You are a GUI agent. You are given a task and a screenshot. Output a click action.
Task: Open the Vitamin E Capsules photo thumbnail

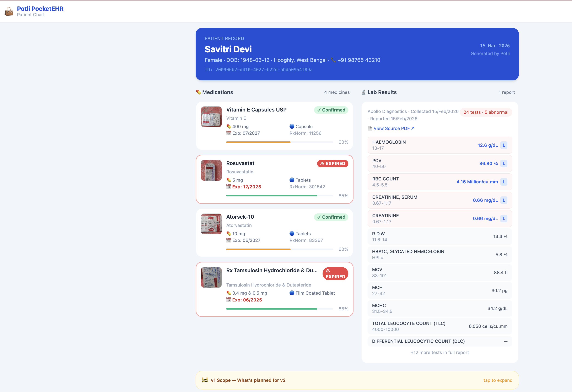click(211, 117)
